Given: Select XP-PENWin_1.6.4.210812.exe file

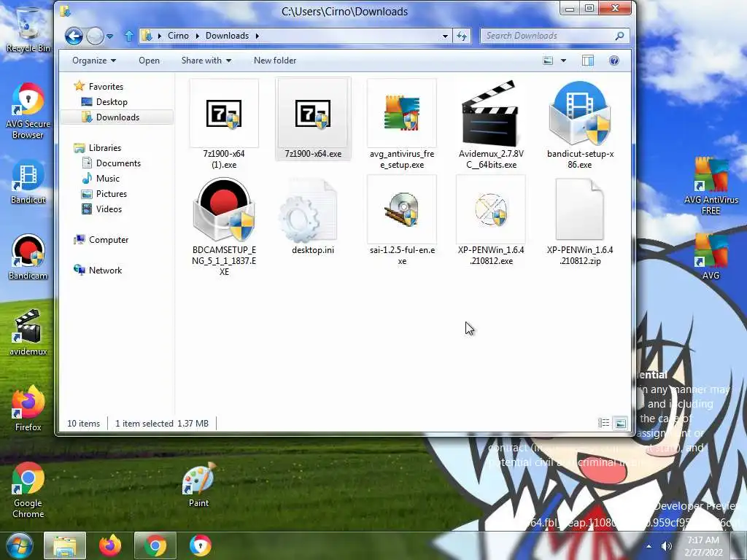Looking at the screenshot, I should (491, 221).
